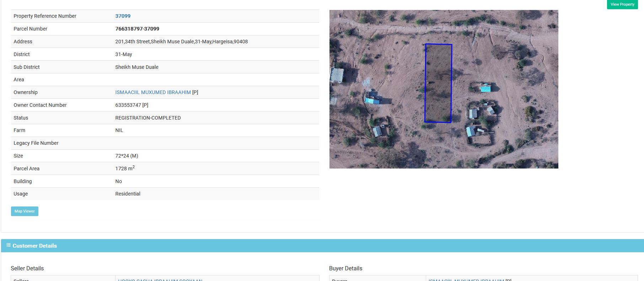
Task: Click the Owner Contact Number label
Action: (x=40, y=105)
